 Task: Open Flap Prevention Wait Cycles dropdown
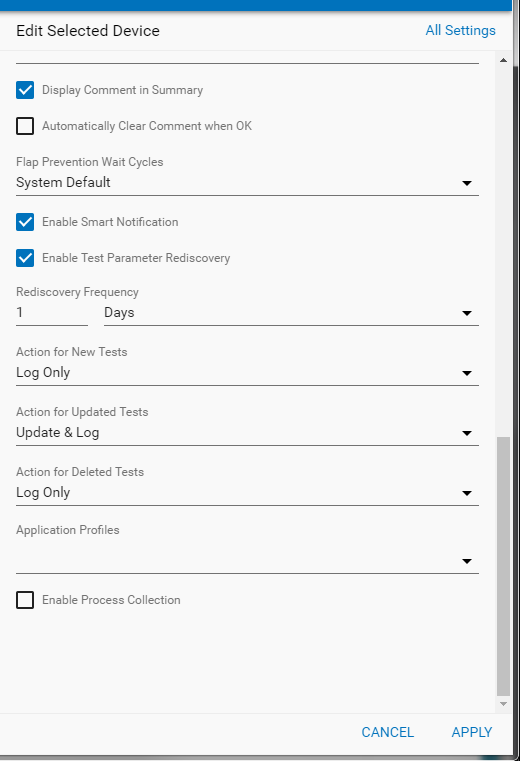(x=247, y=183)
